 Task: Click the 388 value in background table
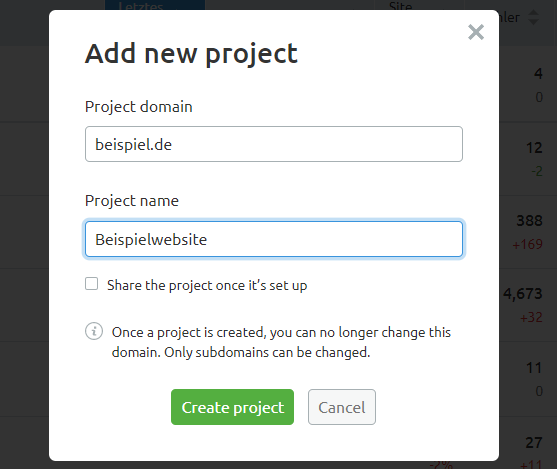click(x=529, y=221)
